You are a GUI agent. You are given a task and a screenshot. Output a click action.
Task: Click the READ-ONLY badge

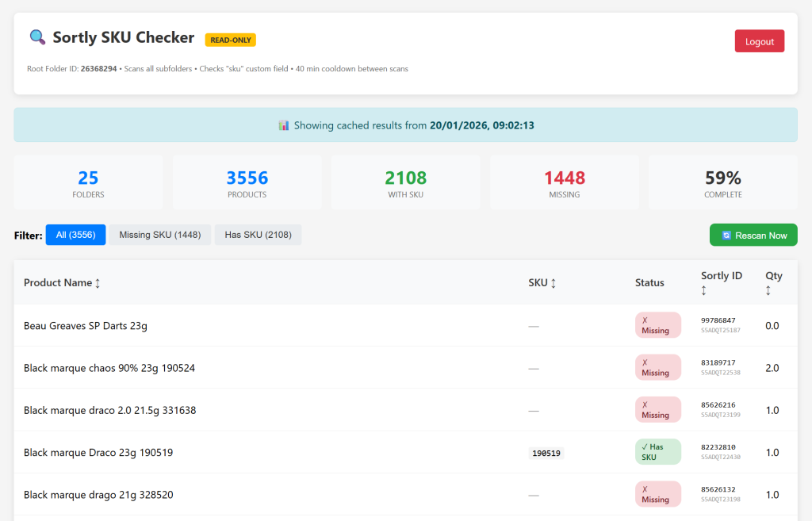point(230,40)
